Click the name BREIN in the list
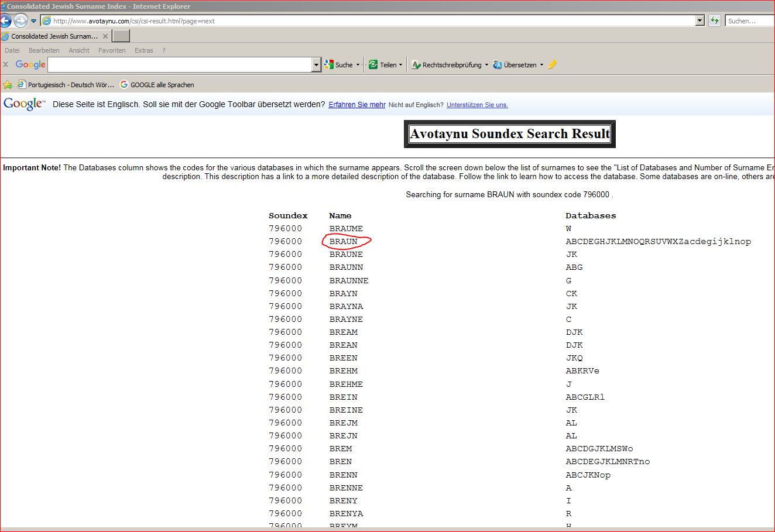775x532 pixels. point(344,397)
